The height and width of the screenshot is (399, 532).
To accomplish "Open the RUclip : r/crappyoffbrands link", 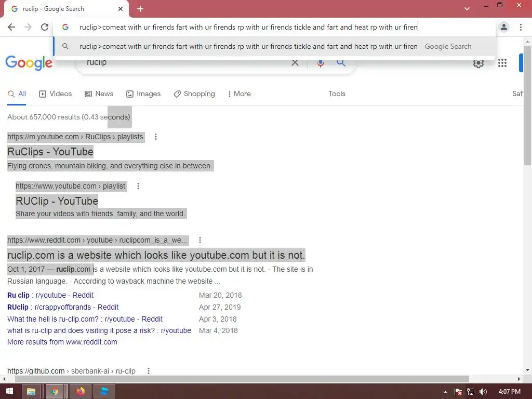I will pos(63,307).
